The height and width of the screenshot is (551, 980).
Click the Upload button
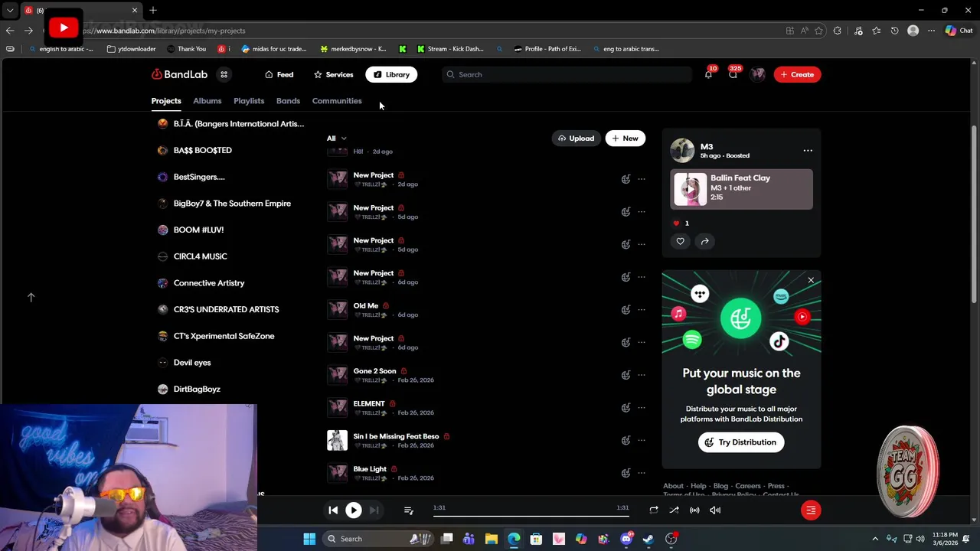pyautogui.click(x=576, y=139)
